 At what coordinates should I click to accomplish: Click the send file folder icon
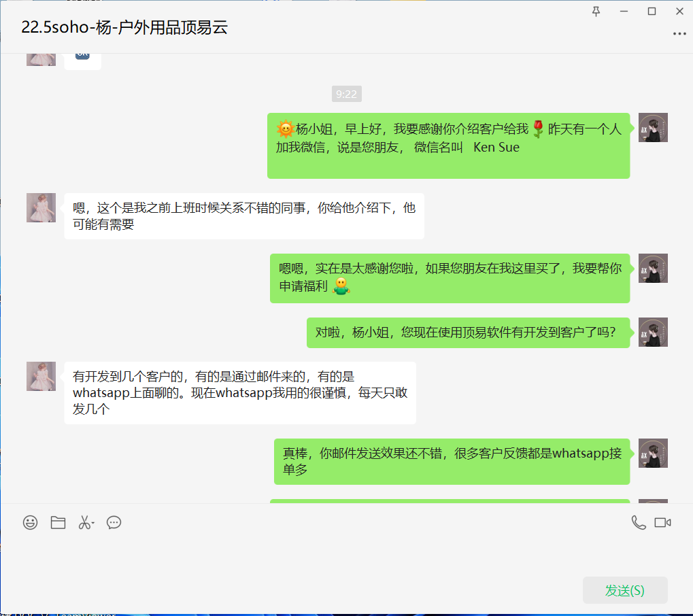[x=58, y=522]
